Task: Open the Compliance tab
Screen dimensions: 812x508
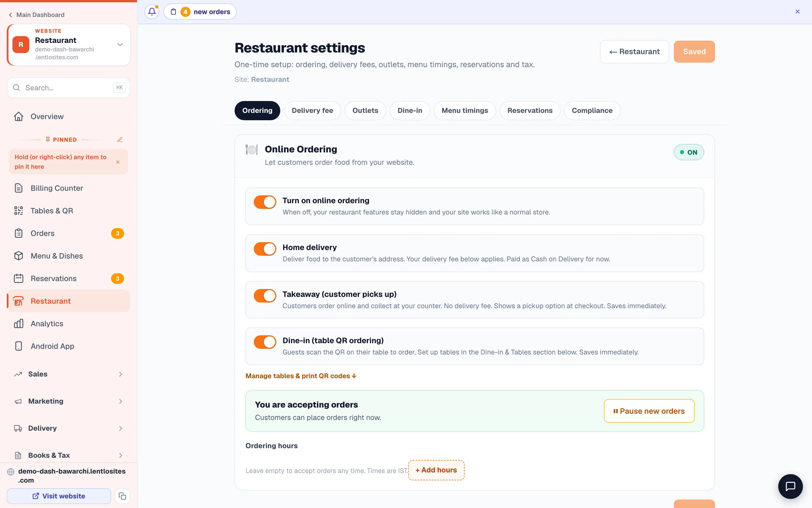Action: (592, 111)
